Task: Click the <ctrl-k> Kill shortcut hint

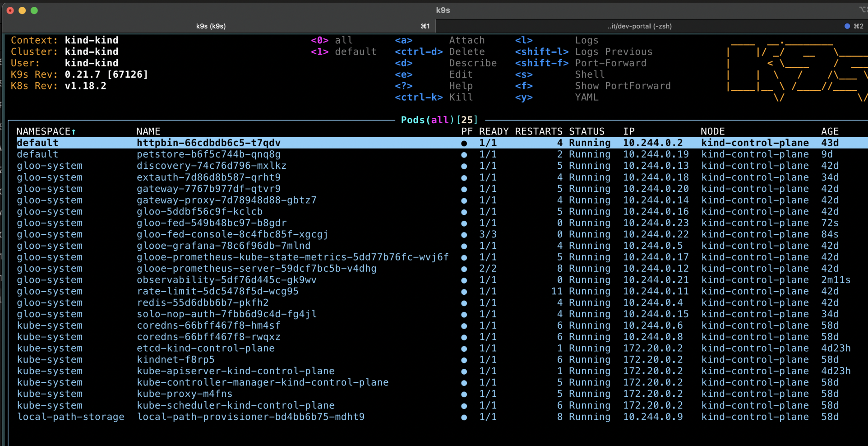Action: coord(434,97)
